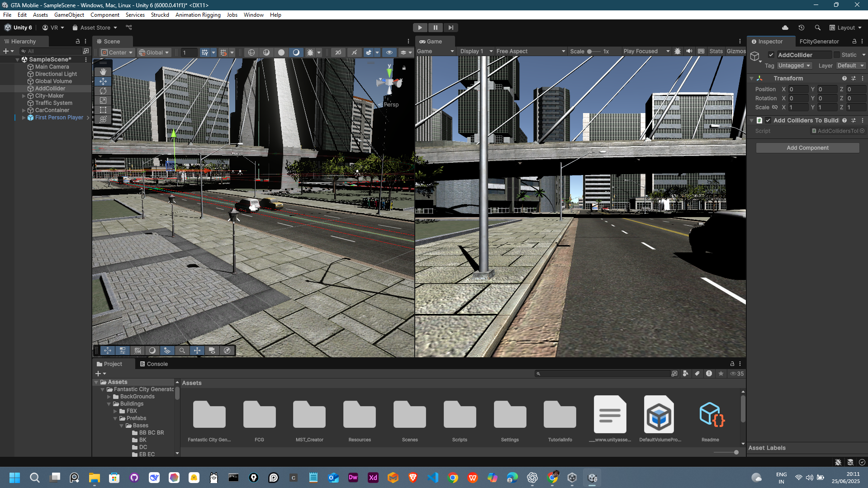The width and height of the screenshot is (868, 488).
Task: Click the Position X input field
Action: 798,89
